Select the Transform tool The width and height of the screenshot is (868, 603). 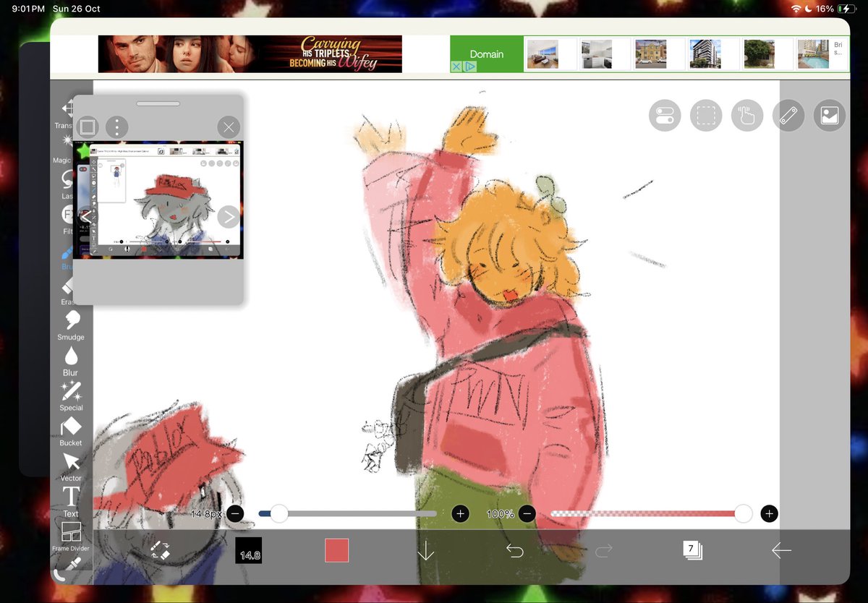pos(67,112)
